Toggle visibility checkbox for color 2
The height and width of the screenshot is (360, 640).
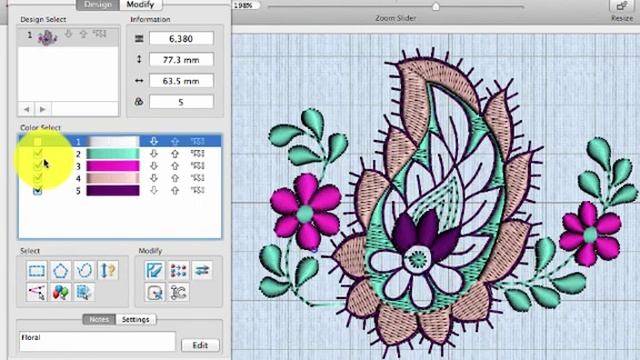(x=38, y=154)
